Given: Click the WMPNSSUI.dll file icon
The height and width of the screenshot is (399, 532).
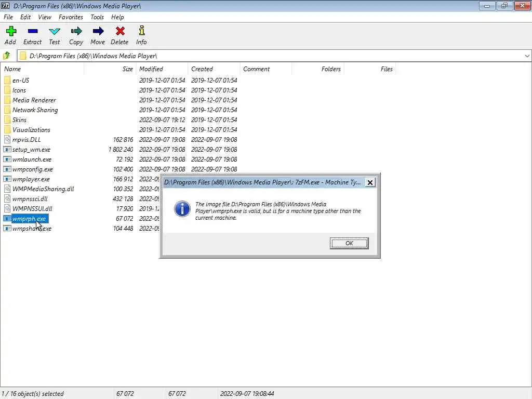Looking at the screenshot, I should (x=7, y=209).
